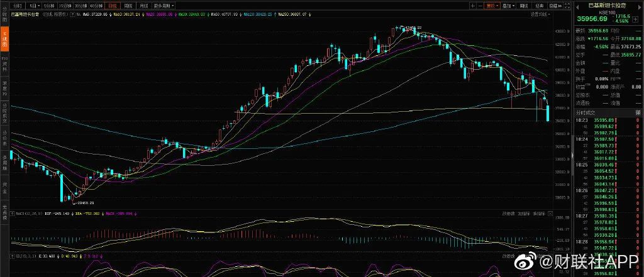
Task: Switch to 5分钟 period
Action: tap(48, 6)
